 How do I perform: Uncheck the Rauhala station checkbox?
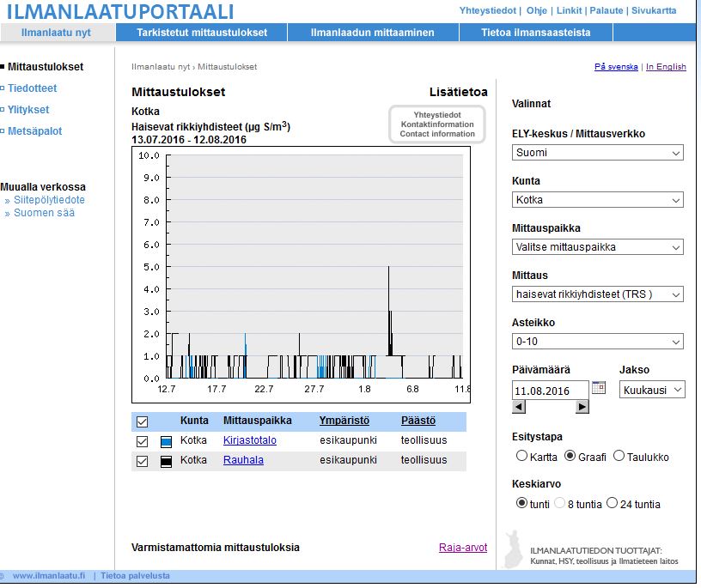pos(142,461)
